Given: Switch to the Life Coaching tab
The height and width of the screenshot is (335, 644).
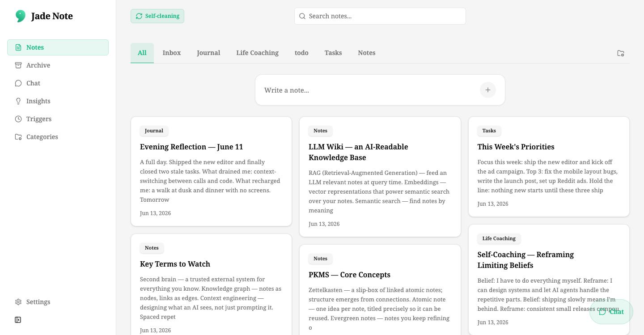Looking at the screenshot, I should tap(258, 53).
